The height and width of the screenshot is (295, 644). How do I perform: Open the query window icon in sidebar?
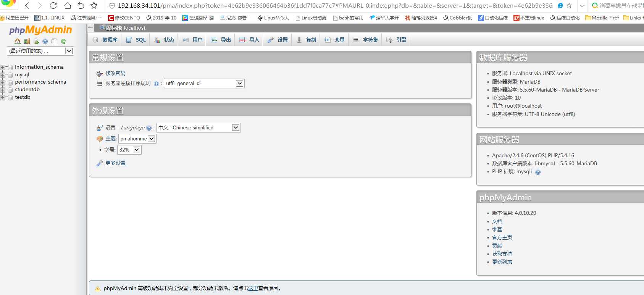coord(36,41)
